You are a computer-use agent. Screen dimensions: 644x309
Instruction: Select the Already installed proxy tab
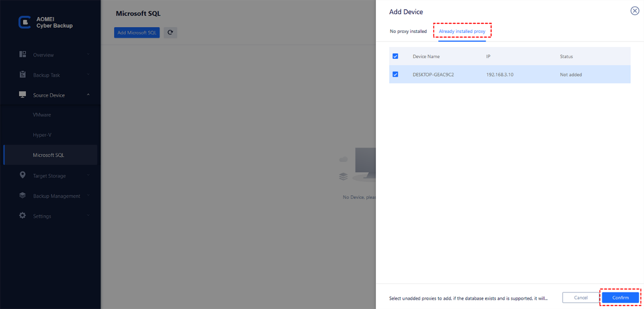[x=462, y=31]
